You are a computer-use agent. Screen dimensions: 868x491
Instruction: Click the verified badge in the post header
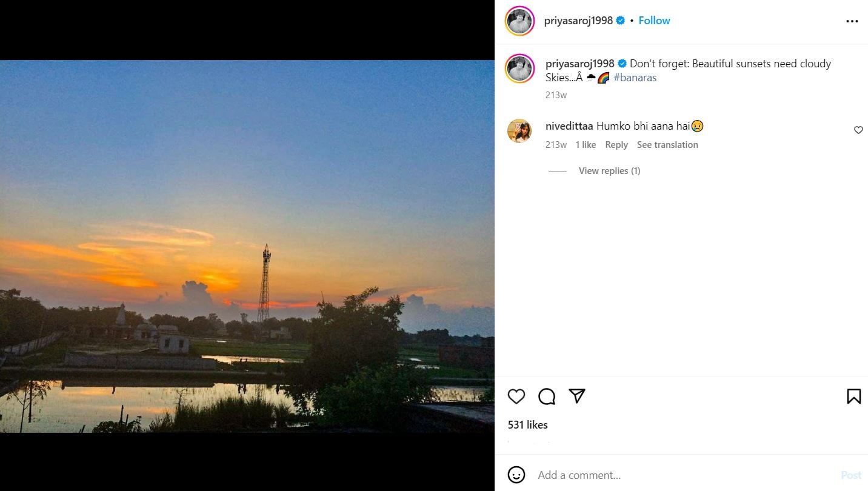coord(621,21)
